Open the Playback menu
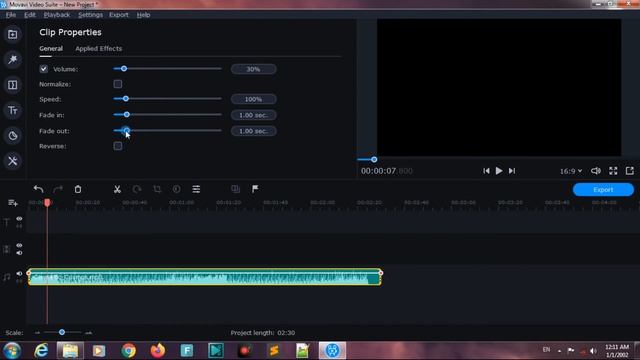This screenshot has height=360, width=640. coord(57,15)
